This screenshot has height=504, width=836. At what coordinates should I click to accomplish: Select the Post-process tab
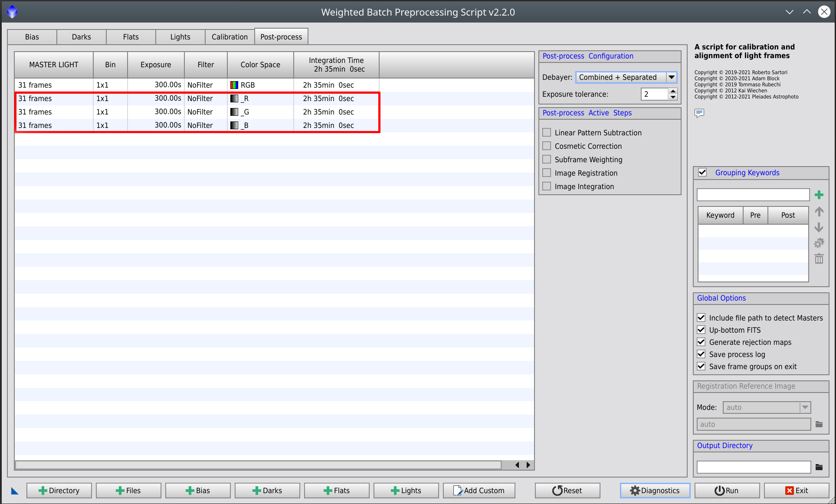coord(281,37)
